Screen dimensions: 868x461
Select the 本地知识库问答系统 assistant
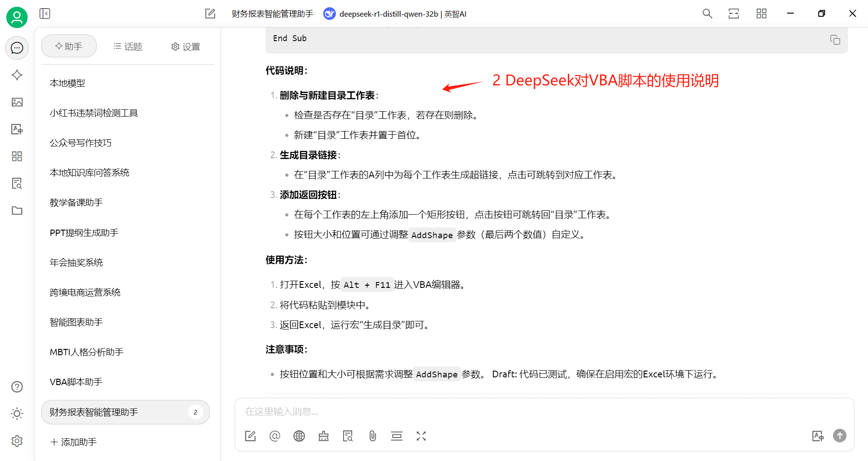coord(125,173)
